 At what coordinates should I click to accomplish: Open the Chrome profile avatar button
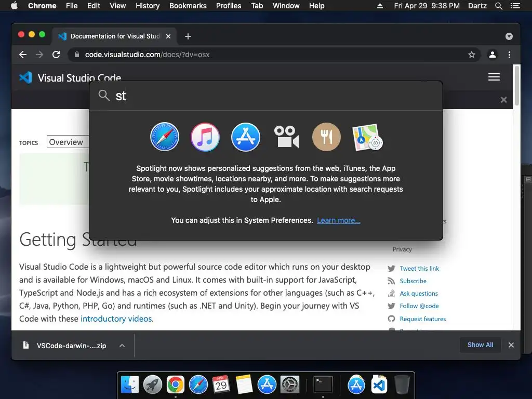pyautogui.click(x=493, y=55)
